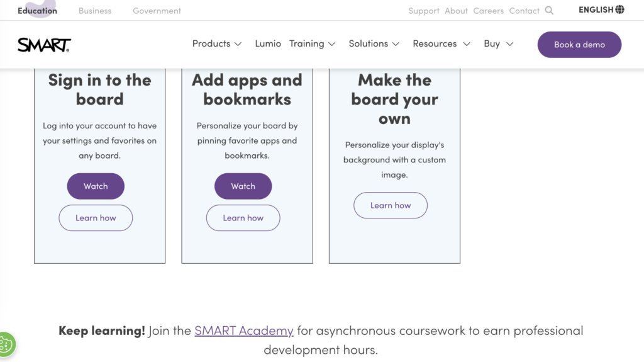Follow the SMART Academy link
Image resolution: width=644 pixels, height=362 pixels.
244,331
